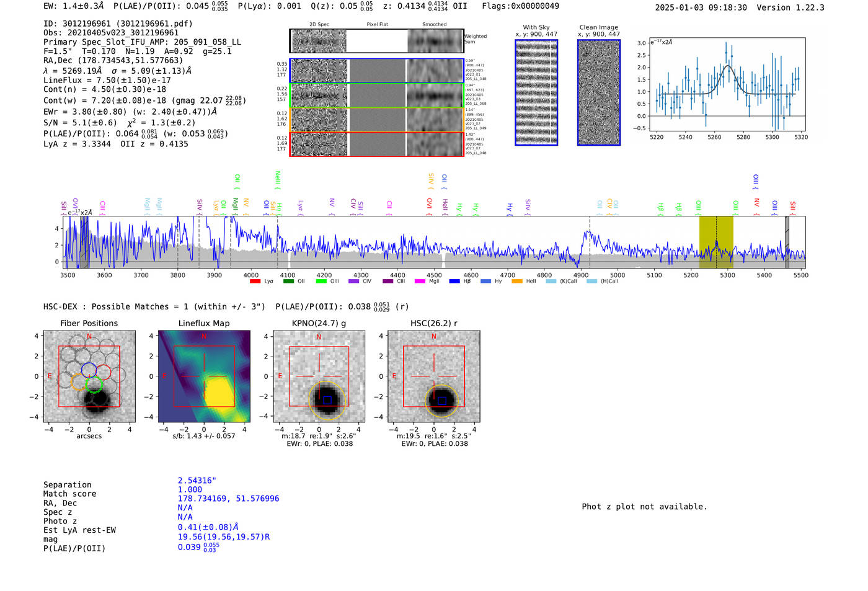
Task: Click the blue square marker in HSC image
Action: pos(441,401)
